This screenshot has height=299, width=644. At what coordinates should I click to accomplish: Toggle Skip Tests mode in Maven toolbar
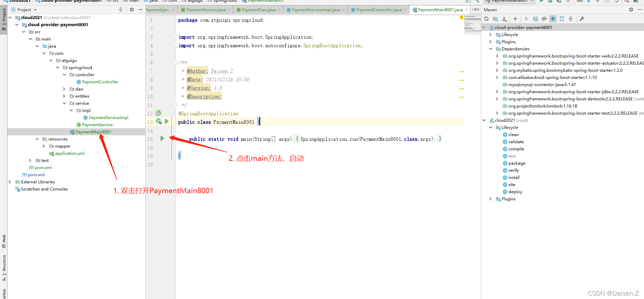pyautogui.click(x=553, y=19)
